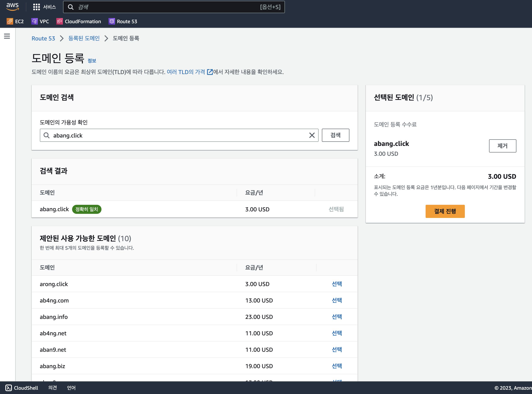
Task: Select the arong.click suggested domain
Action: (337, 284)
